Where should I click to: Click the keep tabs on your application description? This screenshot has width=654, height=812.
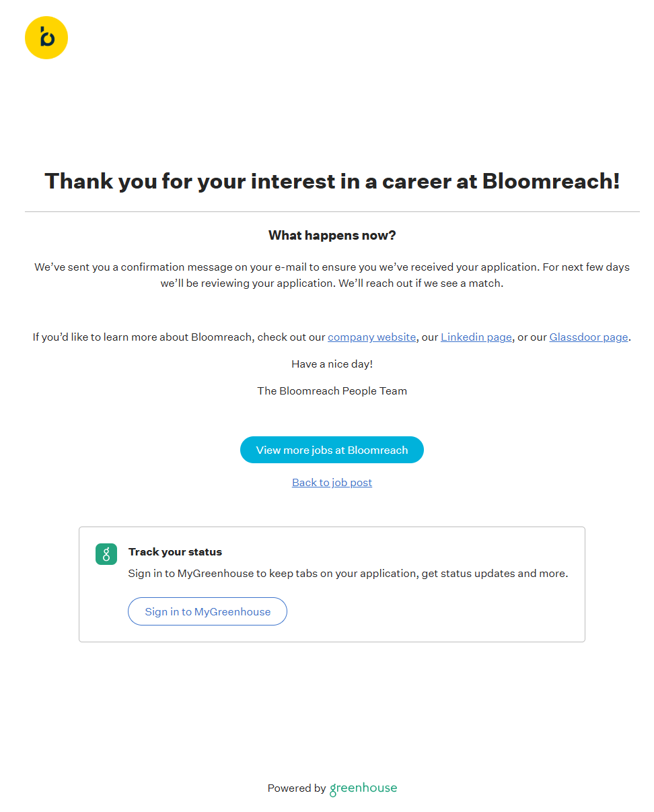pyautogui.click(x=348, y=574)
